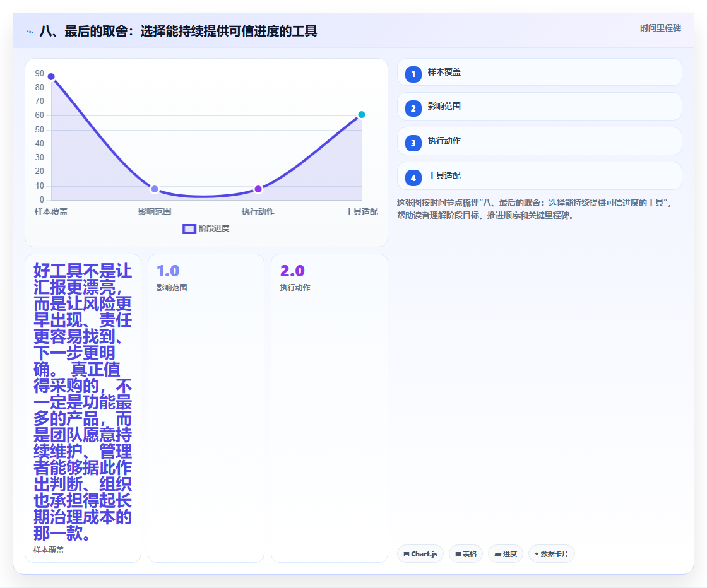Click the 0 y-axis tick label
707x588 pixels.
(x=42, y=199)
